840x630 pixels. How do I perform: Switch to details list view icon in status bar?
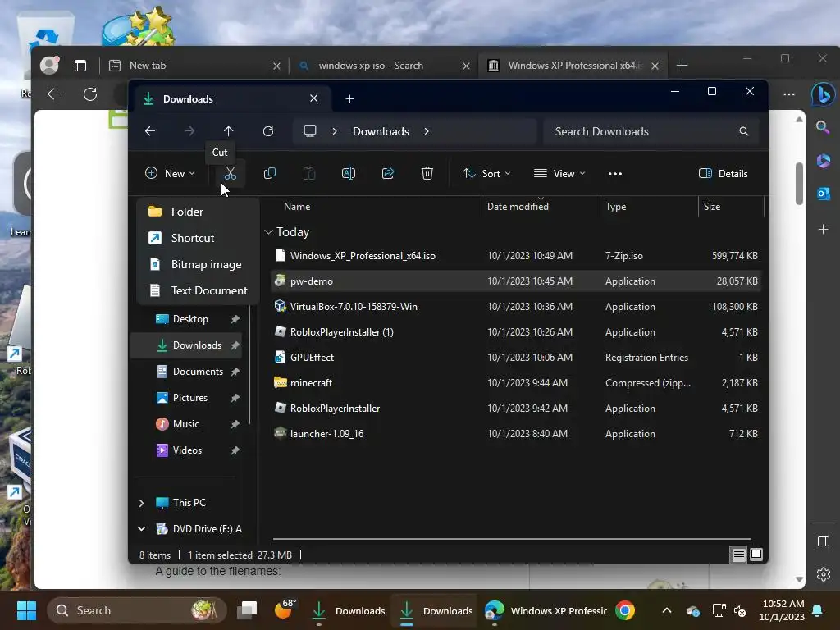pyautogui.click(x=739, y=555)
